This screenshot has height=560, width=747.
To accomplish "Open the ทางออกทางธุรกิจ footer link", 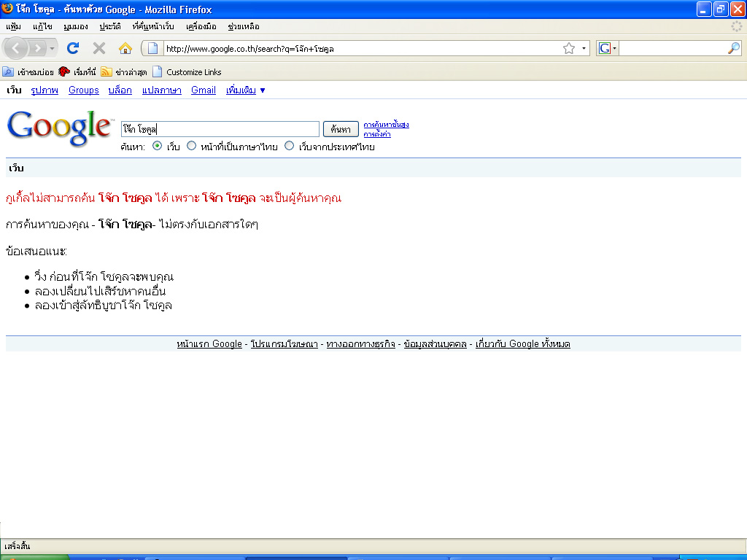I will click(360, 344).
